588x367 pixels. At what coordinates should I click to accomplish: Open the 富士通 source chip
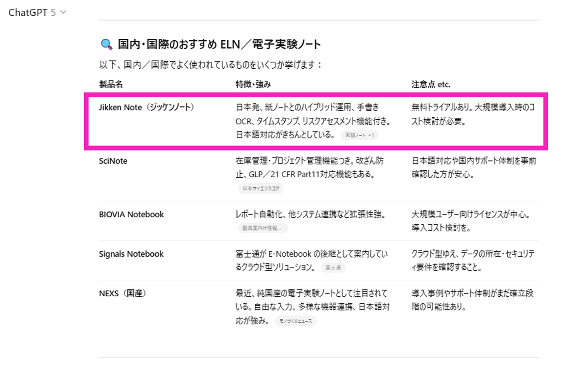click(x=333, y=268)
